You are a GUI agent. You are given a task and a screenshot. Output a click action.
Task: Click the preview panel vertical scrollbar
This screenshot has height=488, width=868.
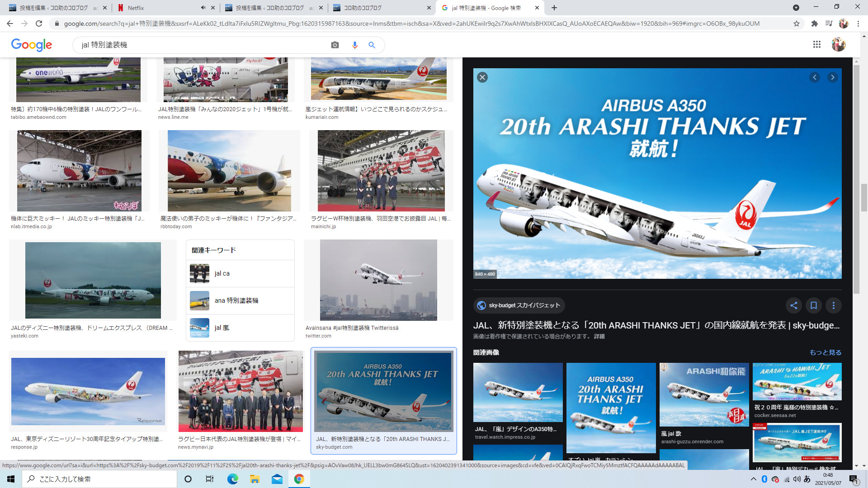click(856, 179)
